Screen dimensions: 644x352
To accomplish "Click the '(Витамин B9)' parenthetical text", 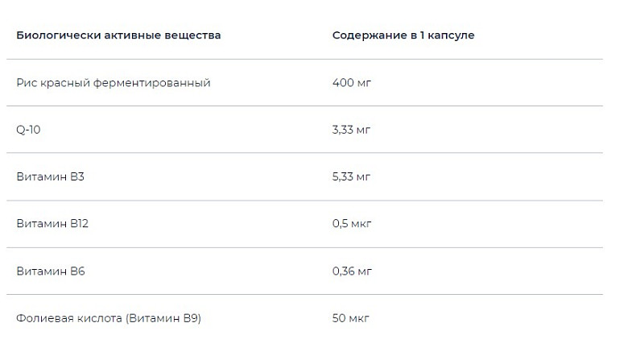I will tap(163, 318).
